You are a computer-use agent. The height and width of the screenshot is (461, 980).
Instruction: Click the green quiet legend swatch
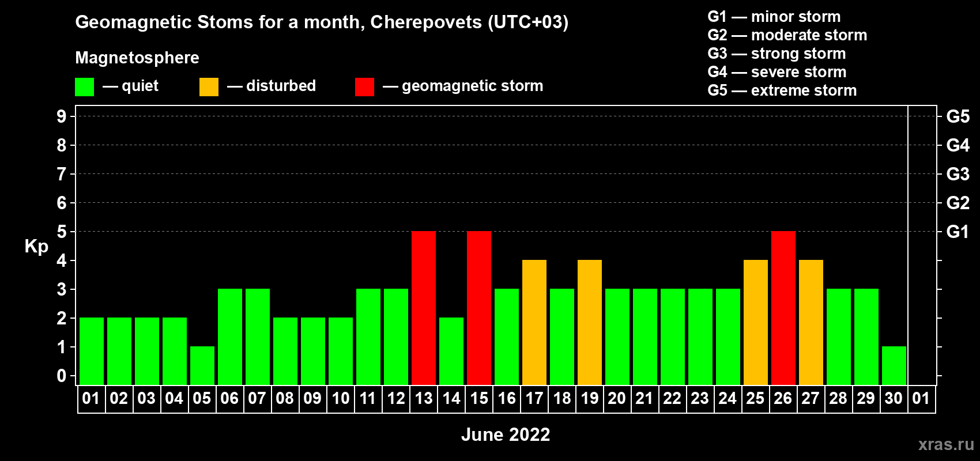click(85, 87)
